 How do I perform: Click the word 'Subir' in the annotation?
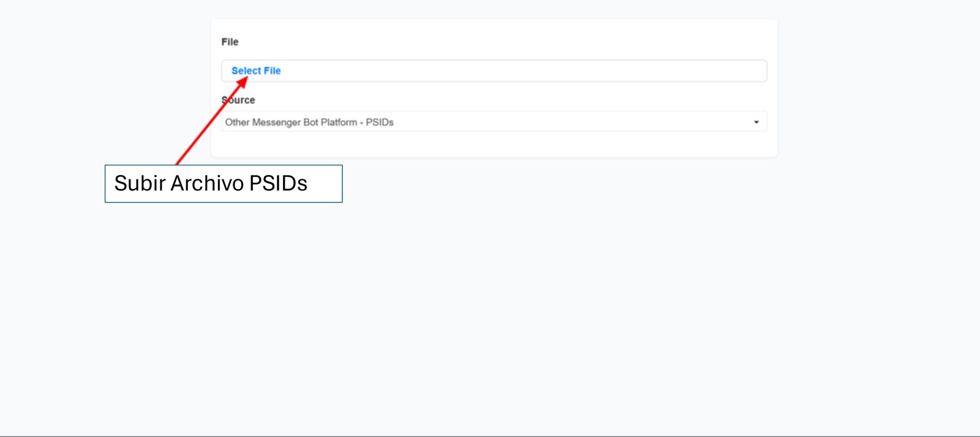pos(140,183)
